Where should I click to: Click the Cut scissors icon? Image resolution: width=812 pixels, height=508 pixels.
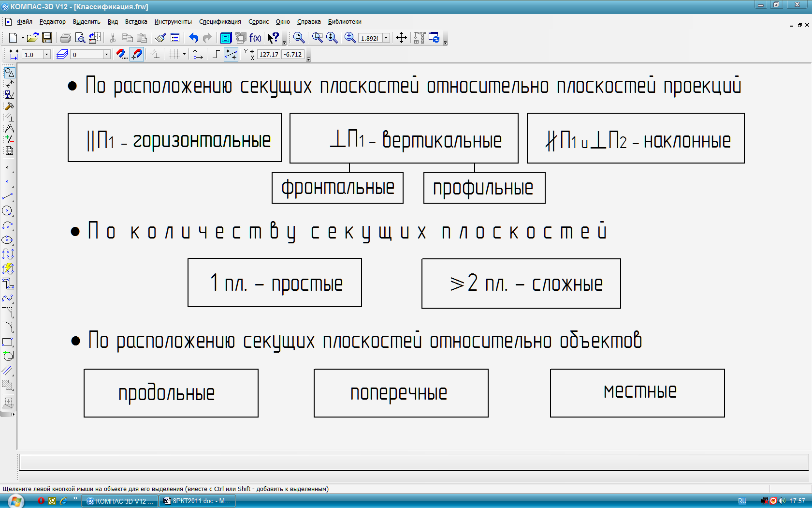113,38
